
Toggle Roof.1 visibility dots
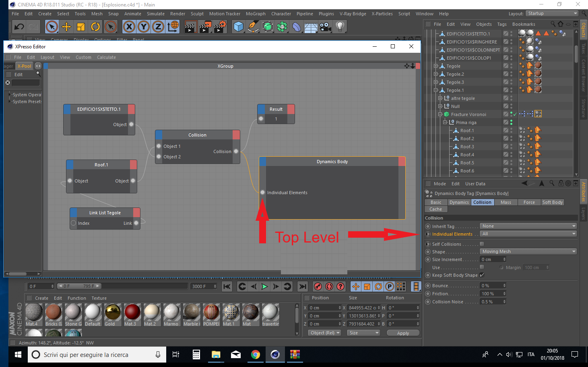pos(512,131)
